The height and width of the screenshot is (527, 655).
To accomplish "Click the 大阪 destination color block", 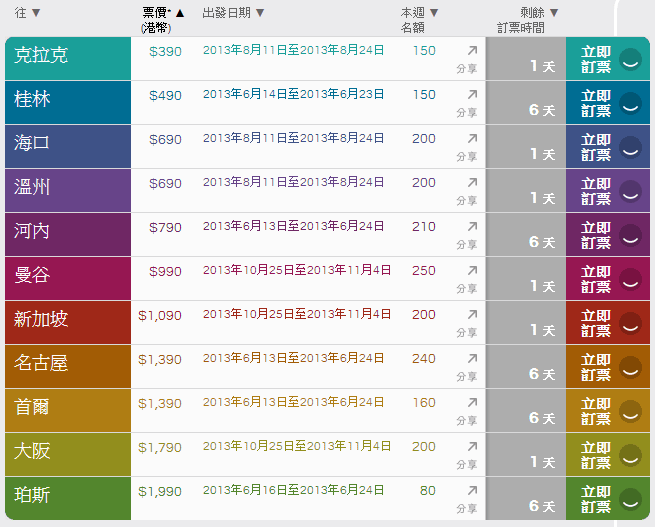I will 68,454.
